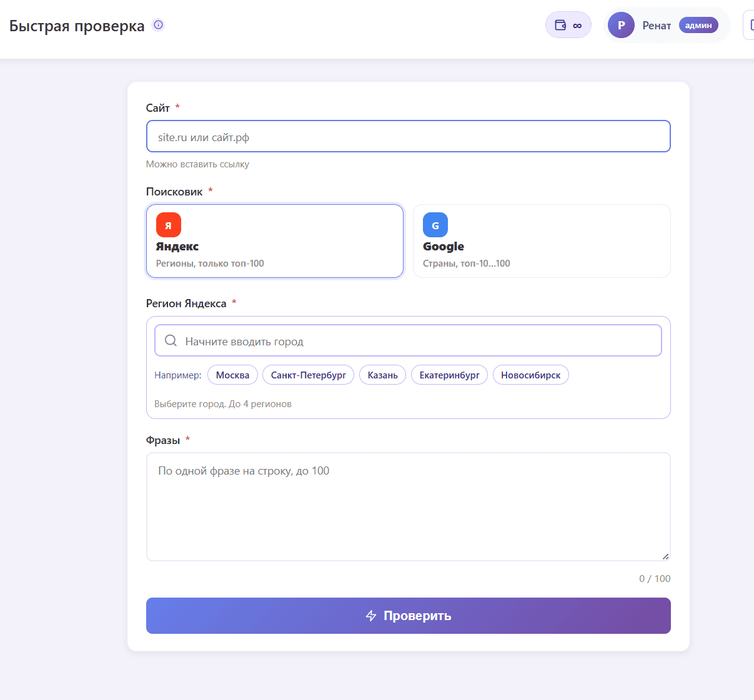
Task: Click the Проверить button
Action: tap(409, 616)
